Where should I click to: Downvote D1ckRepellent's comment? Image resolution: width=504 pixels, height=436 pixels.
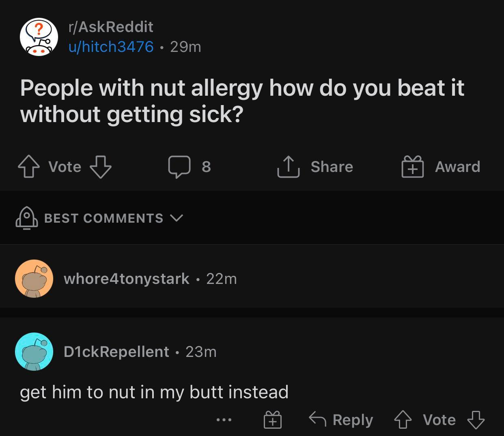476,420
